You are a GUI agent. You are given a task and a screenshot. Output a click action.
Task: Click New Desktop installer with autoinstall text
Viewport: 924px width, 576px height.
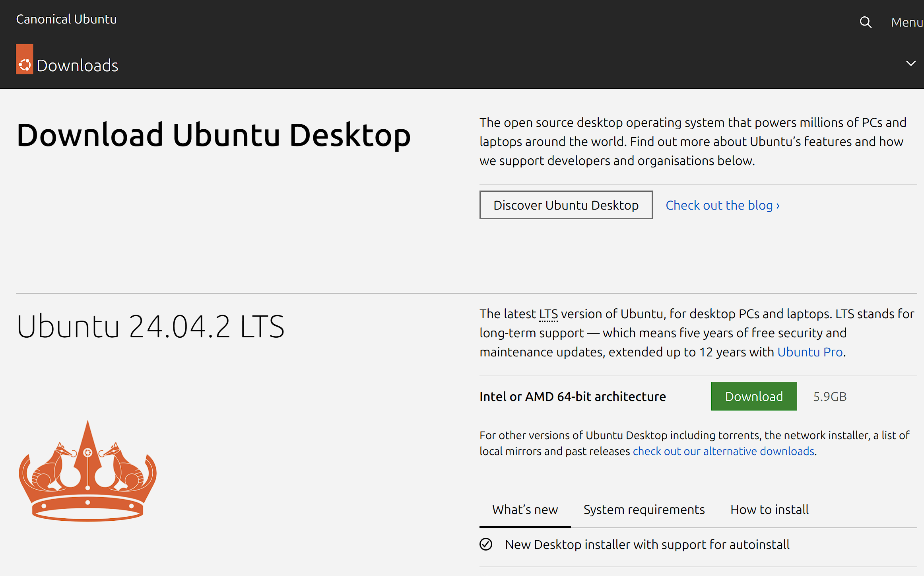(647, 545)
